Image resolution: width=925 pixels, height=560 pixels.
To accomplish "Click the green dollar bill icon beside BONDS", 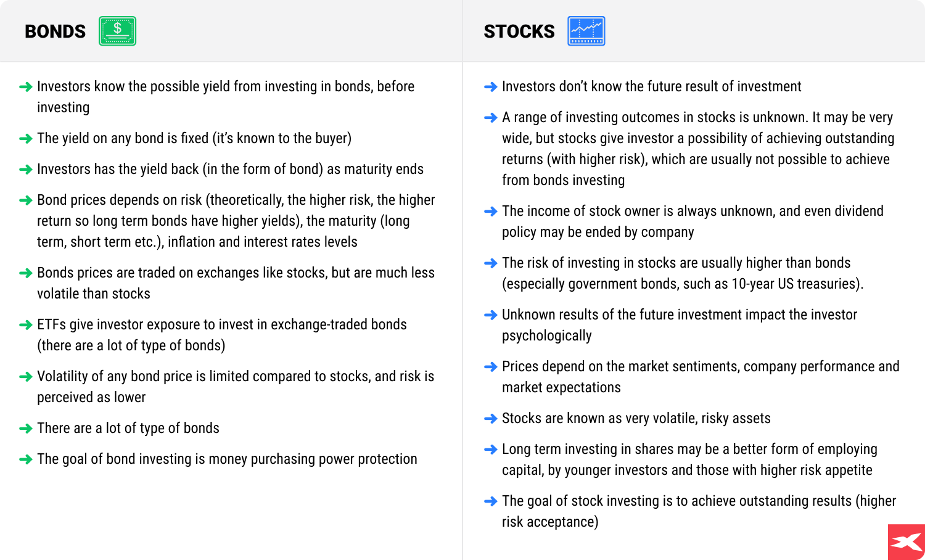I will [x=117, y=31].
